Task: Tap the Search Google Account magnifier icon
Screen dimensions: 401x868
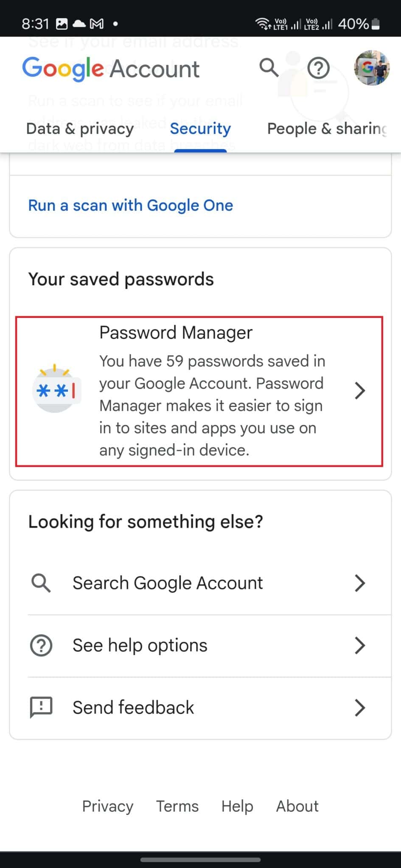Action: 41,583
